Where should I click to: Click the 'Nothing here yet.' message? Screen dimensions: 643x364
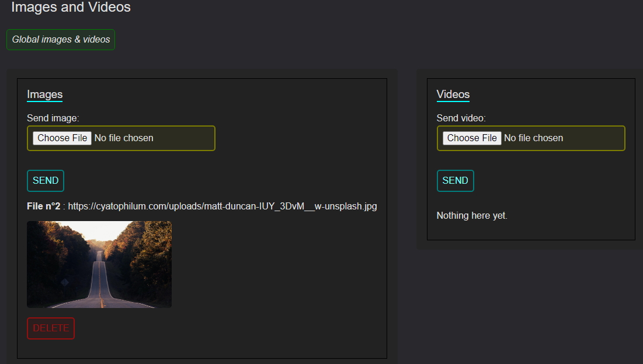(x=472, y=216)
